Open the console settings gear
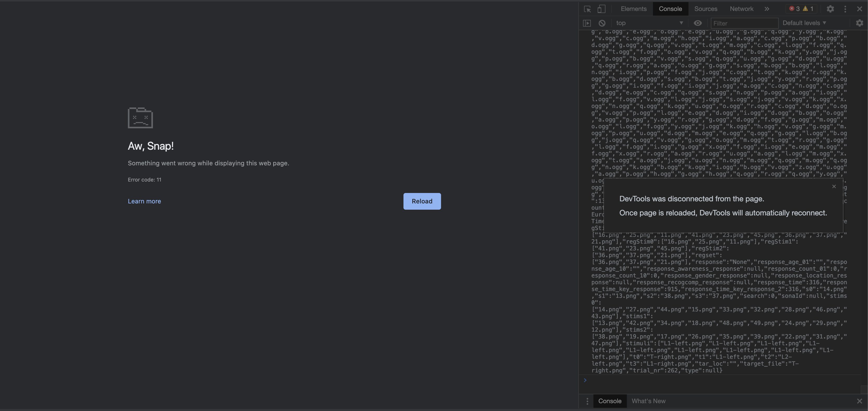This screenshot has height=411, width=868. (x=859, y=23)
